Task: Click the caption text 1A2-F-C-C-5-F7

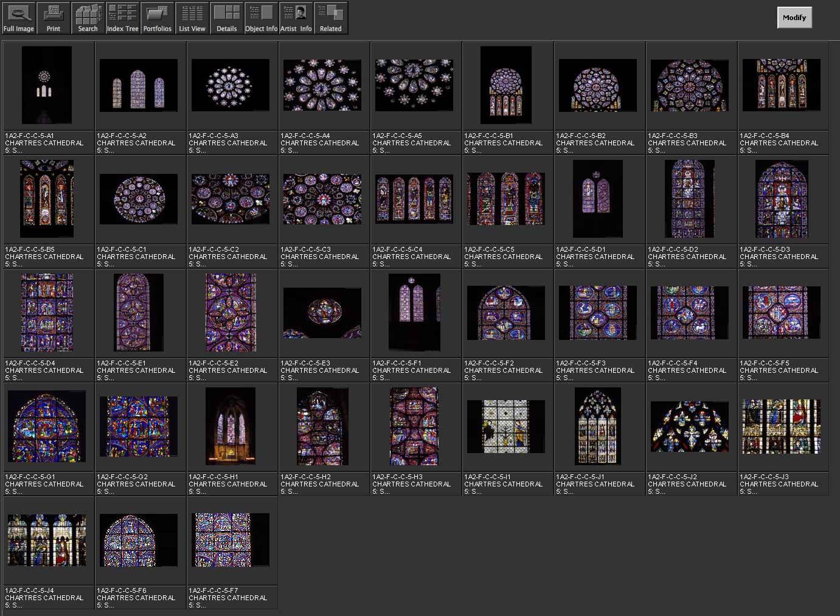Action: pos(213,590)
